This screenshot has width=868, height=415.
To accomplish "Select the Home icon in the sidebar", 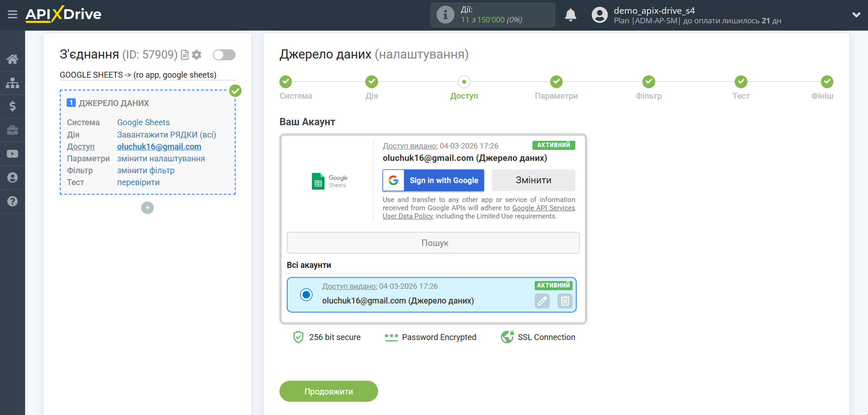I will 12,59.
